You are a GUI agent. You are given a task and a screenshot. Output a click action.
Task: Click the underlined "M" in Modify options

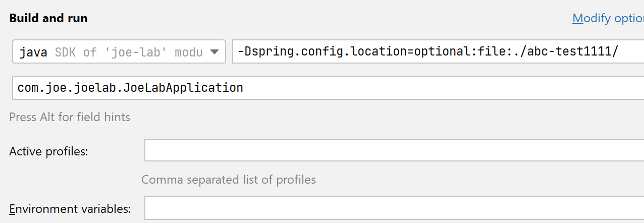pos(578,19)
